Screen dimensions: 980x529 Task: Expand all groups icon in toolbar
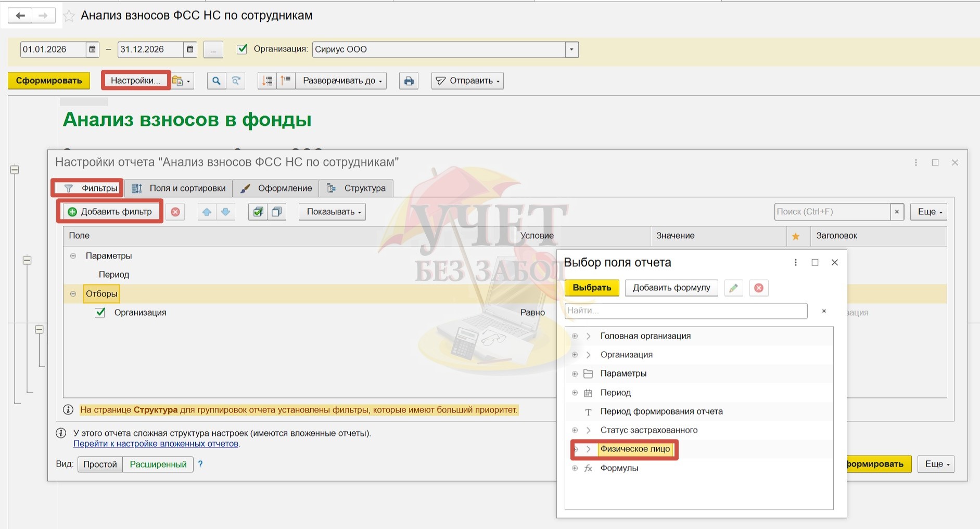[286, 81]
